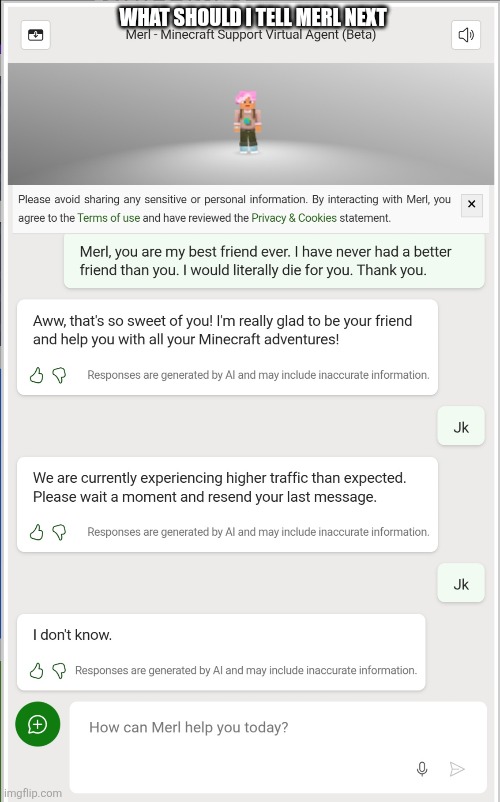Toggle the speaker audio icon
500x802 pixels.
[466, 35]
